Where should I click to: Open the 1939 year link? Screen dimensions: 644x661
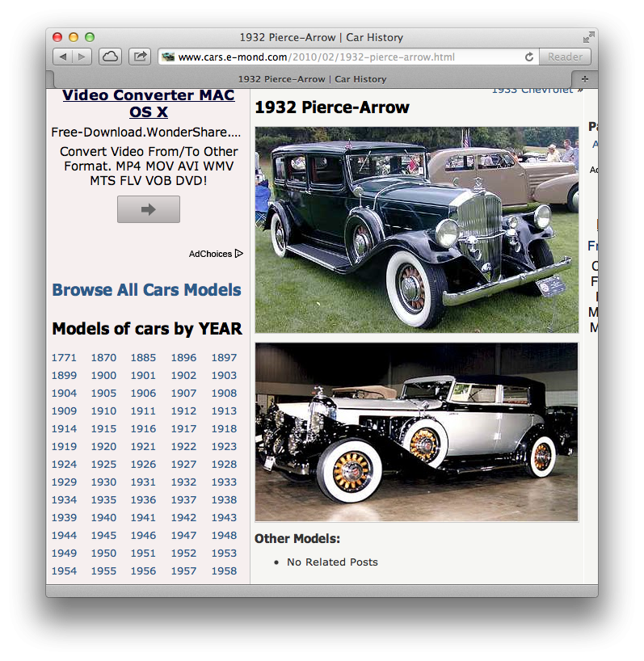click(64, 517)
